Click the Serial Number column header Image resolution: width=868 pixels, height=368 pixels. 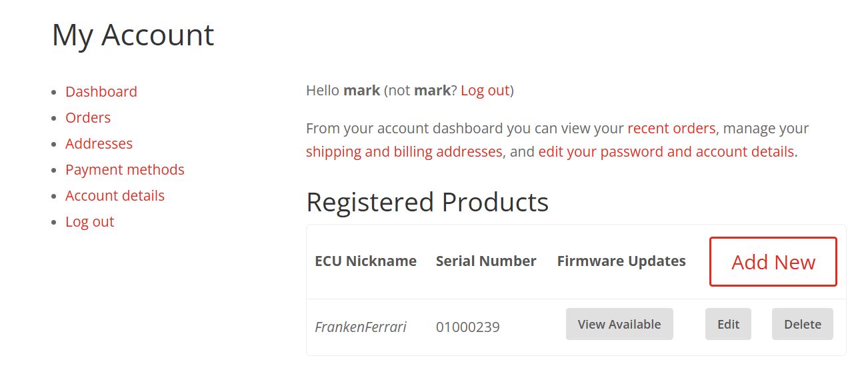[486, 261]
